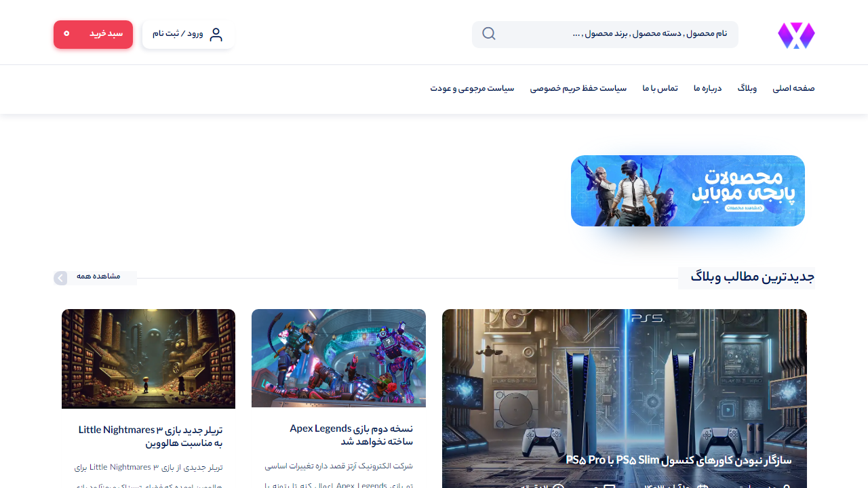The width and height of the screenshot is (868, 488).
Task: Click the user profile icon
Action: 216,35
